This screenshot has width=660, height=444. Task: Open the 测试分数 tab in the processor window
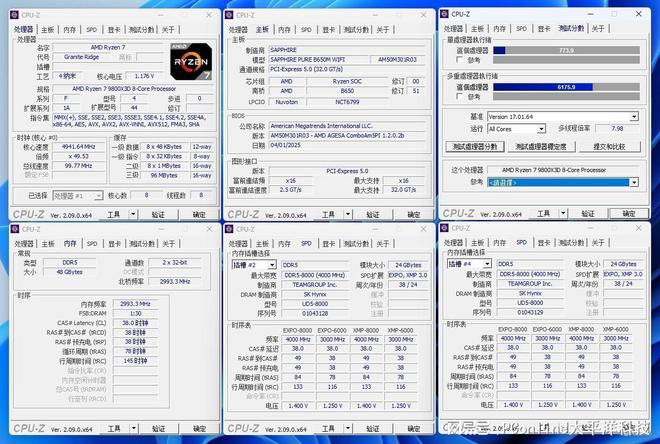pos(141,30)
